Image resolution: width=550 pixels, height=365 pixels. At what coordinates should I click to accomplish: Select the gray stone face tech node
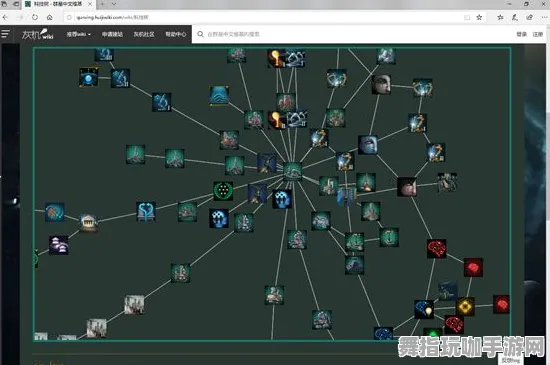381,85
